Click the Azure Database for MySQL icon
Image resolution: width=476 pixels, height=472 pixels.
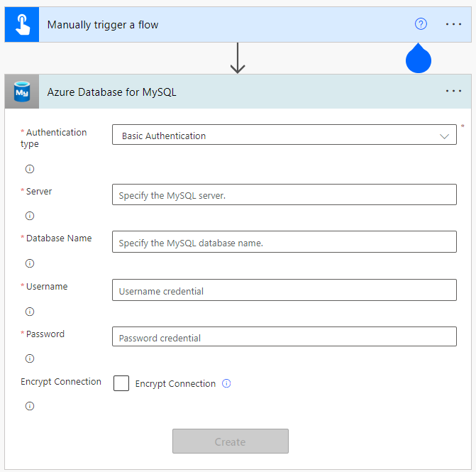tap(22, 92)
